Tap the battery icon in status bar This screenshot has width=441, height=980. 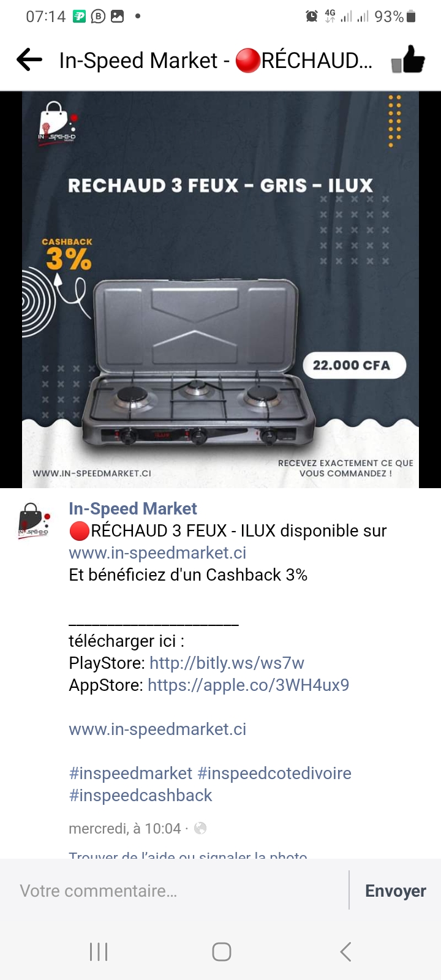411,17
